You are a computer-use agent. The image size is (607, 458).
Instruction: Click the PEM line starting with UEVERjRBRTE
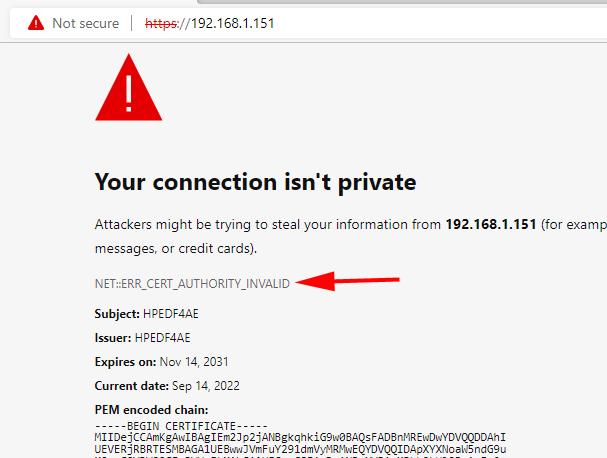(x=300, y=450)
